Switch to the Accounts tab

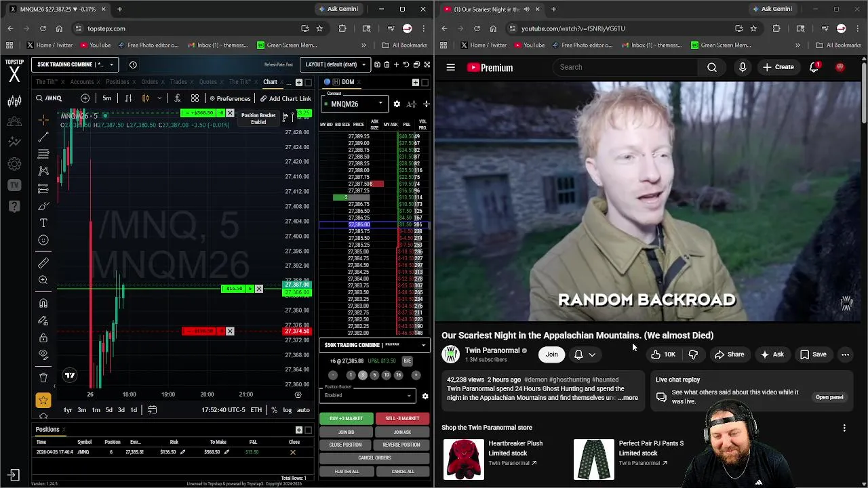(82, 81)
